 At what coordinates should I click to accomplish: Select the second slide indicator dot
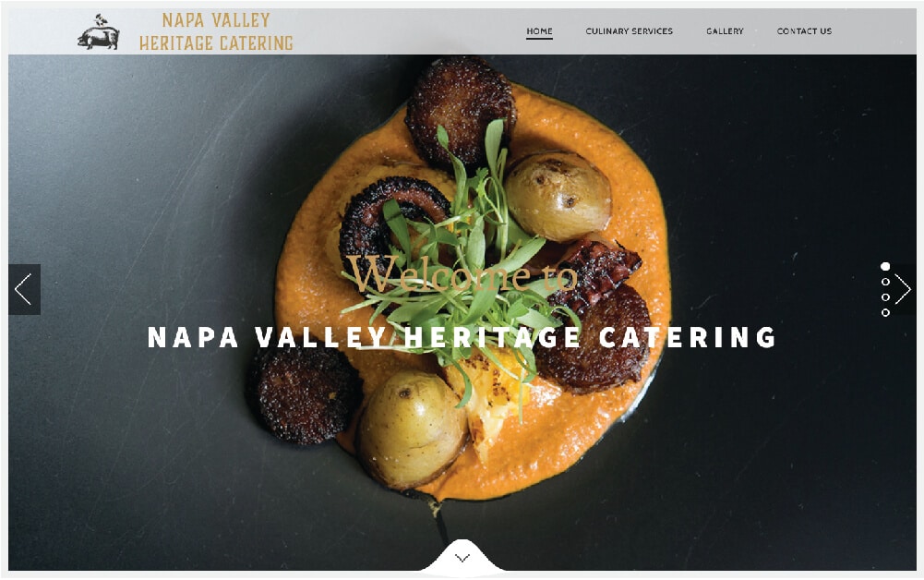(x=885, y=282)
